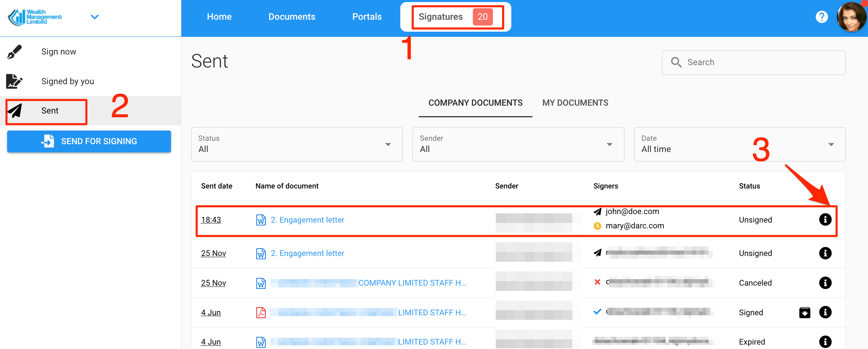Click info icon for Expired document row

[825, 342]
